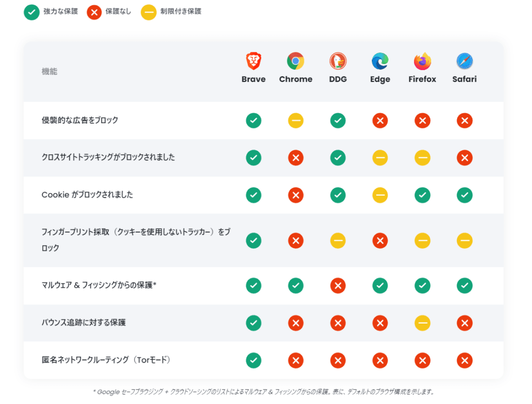Click the 制限付き保護 legend text
Image resolution: width=532 pixels, height=404 pixels.
click(x=181, y=11)
